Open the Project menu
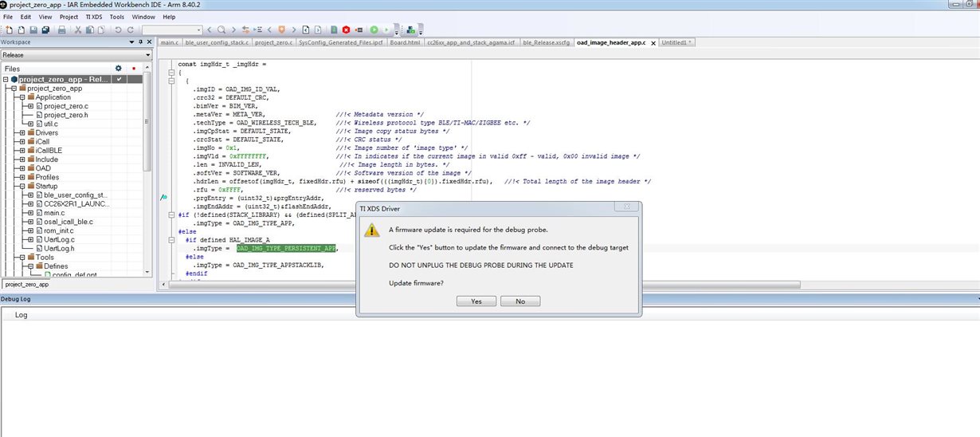The width and height of the screenshot is (980, 437). click(x=69, y=16)
